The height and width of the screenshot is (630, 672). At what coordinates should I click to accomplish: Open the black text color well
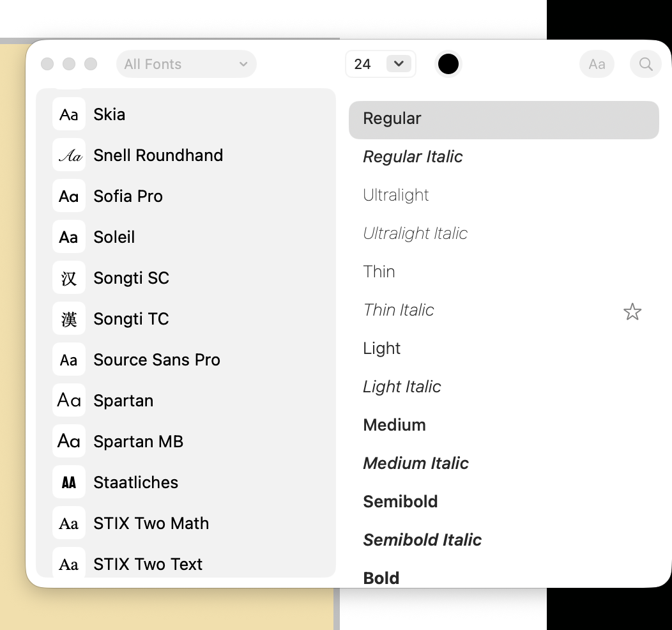pyautogui.click(x=448, y=64)
